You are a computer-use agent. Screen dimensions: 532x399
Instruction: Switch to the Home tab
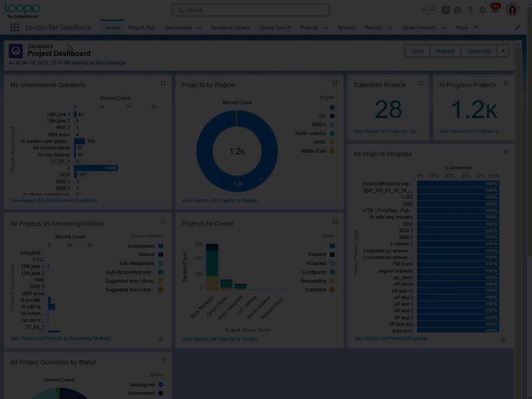(x=112, y=28)
